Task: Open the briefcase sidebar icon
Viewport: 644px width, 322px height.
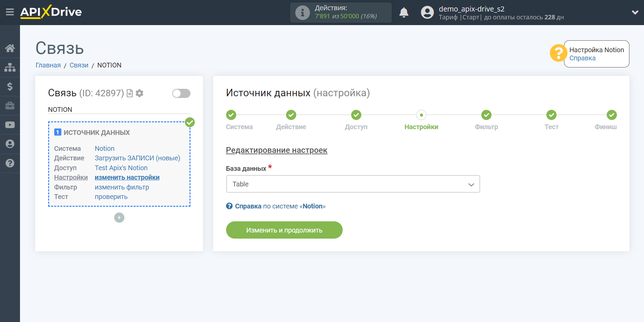Action: coord(10,106)
